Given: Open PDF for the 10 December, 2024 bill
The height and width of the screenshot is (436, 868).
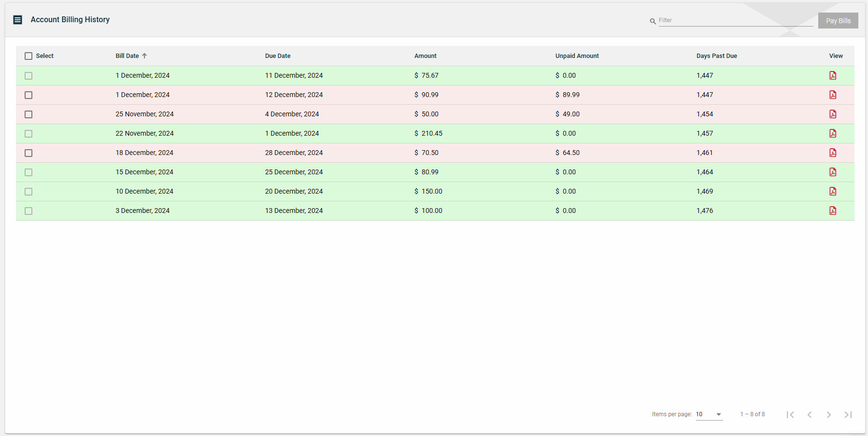Looking at the screenshot, I should pos(833,191).
